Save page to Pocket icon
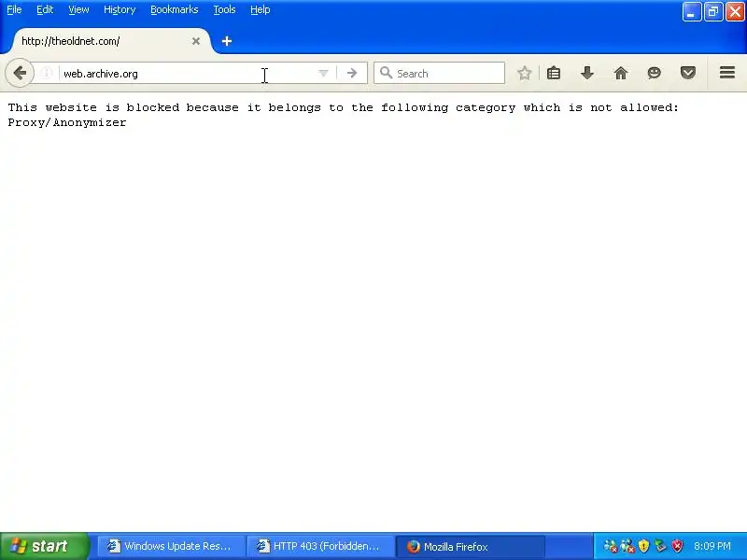Screen dimensions: 747x560 click(x=688, y=73)
